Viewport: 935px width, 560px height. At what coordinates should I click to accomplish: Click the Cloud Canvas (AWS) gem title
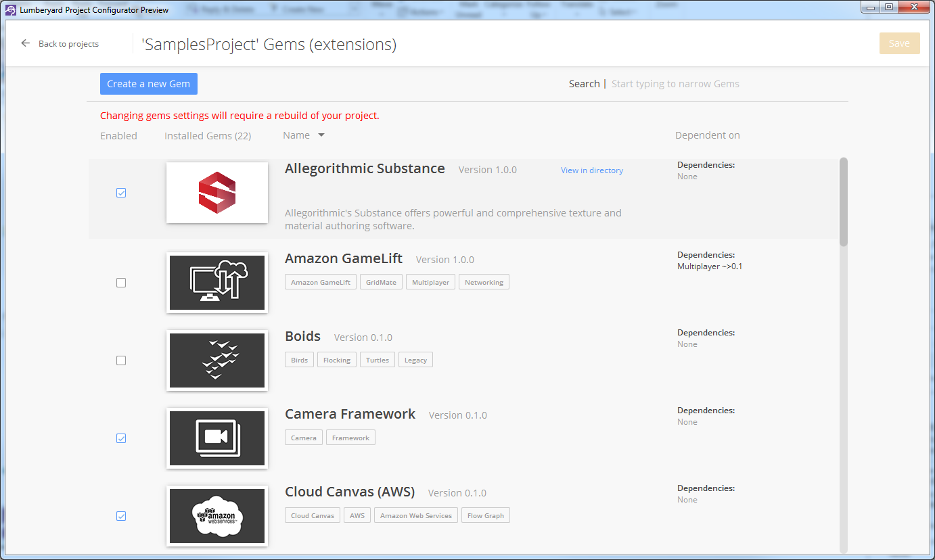pyautogui.click(x=350, y=492)
